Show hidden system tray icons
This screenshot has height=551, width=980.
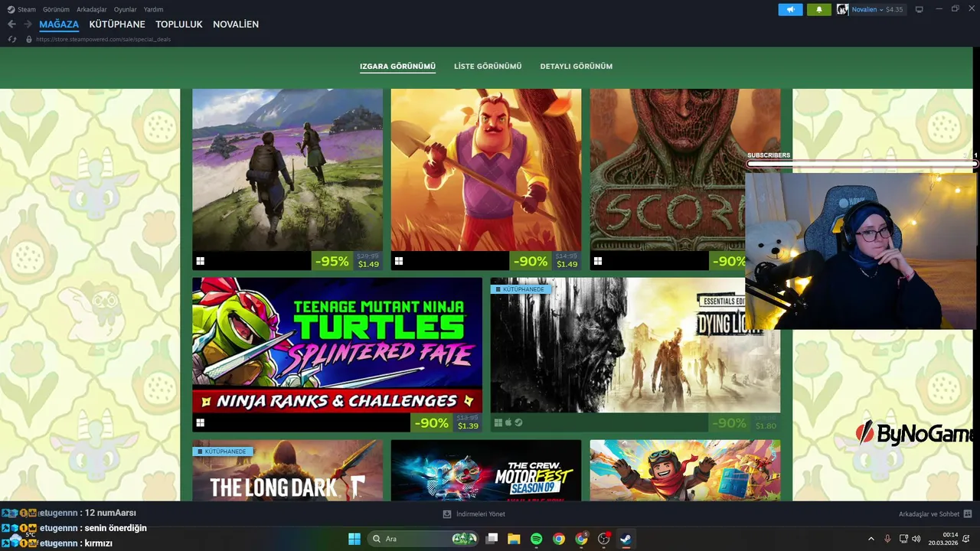click(871, 539)
